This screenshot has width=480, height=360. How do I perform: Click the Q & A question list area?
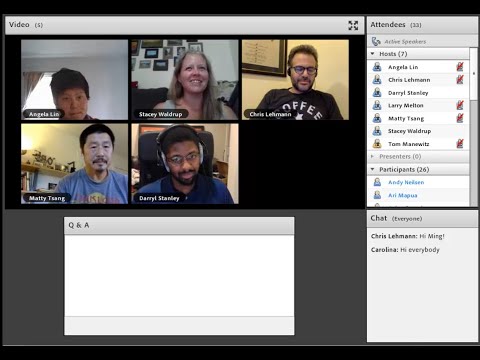click(x=179, y=276)
